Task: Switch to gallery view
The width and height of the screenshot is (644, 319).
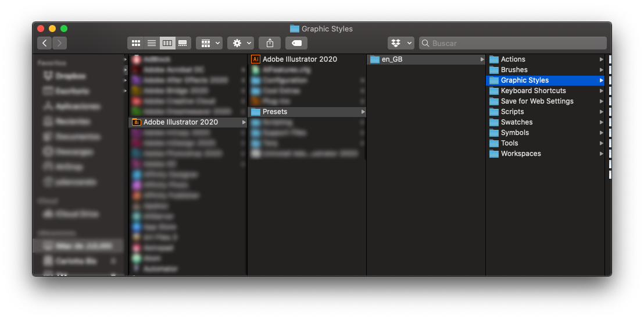Action: click(x=183, y=43)
